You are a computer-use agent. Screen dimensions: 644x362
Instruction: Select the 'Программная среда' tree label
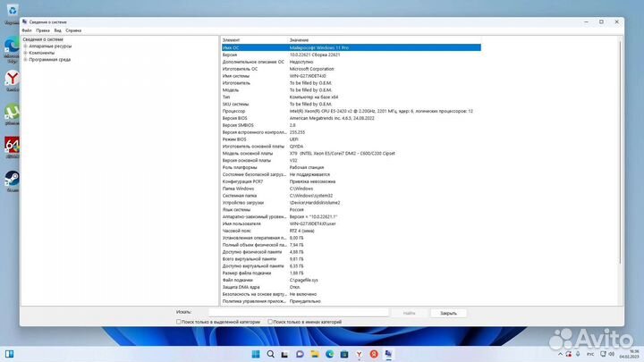pyautogui.click(x=50, y=60)
